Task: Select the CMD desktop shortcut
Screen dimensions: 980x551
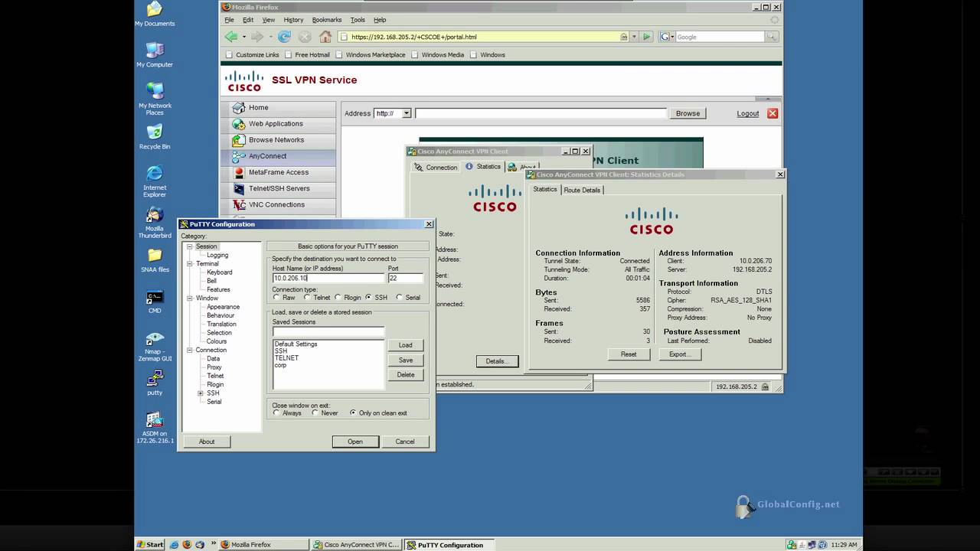Action: pos(155,302)
